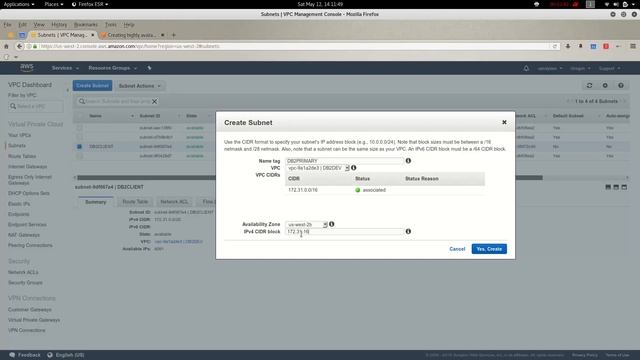The image size is (640, 360).
Task: Click the refresh icon above the subnets table
Action: click(x=589, y=85)
